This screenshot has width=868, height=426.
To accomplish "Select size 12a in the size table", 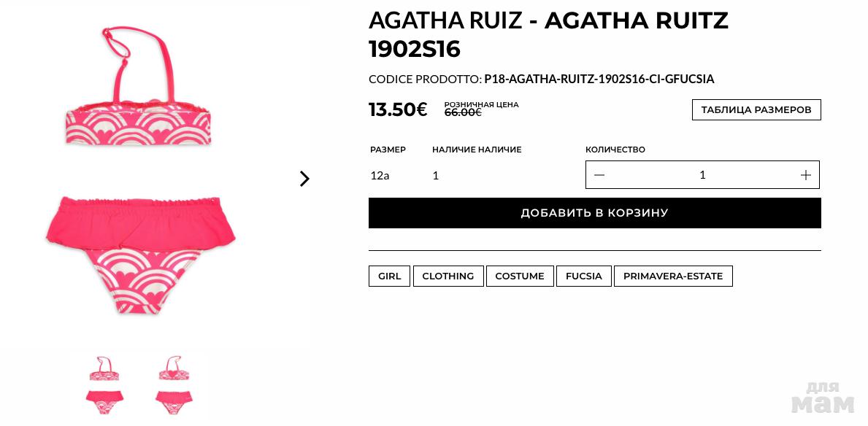I will point(380,176).
